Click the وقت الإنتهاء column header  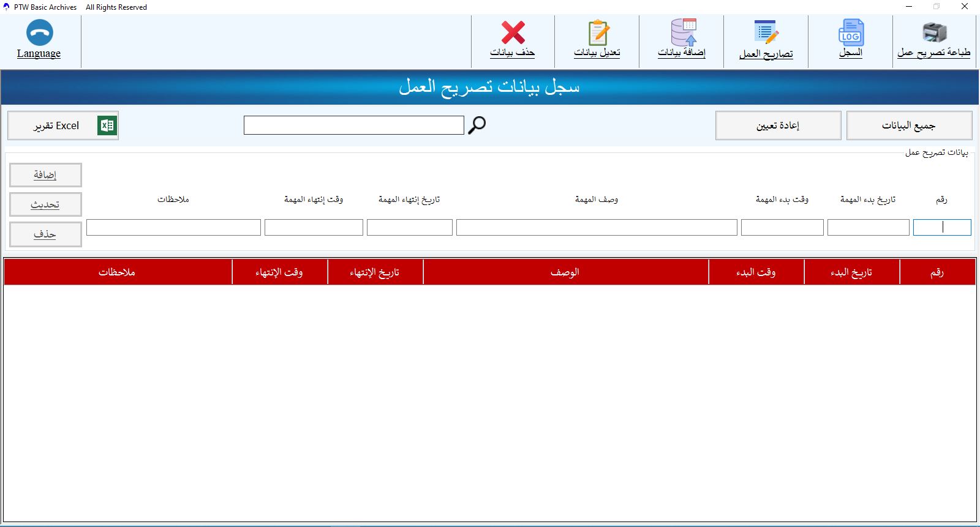pyautogui.click(x=279, y=272)
